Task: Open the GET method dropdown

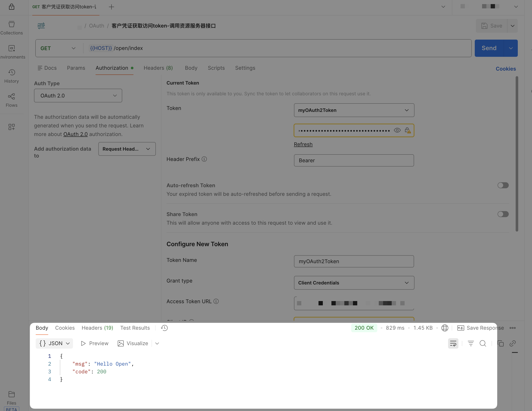Action: (58, 48)
